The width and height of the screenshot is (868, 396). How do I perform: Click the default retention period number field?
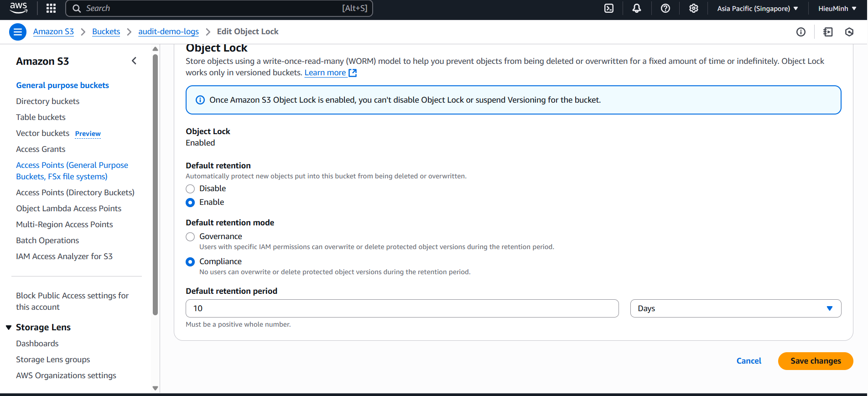point(402,308)
